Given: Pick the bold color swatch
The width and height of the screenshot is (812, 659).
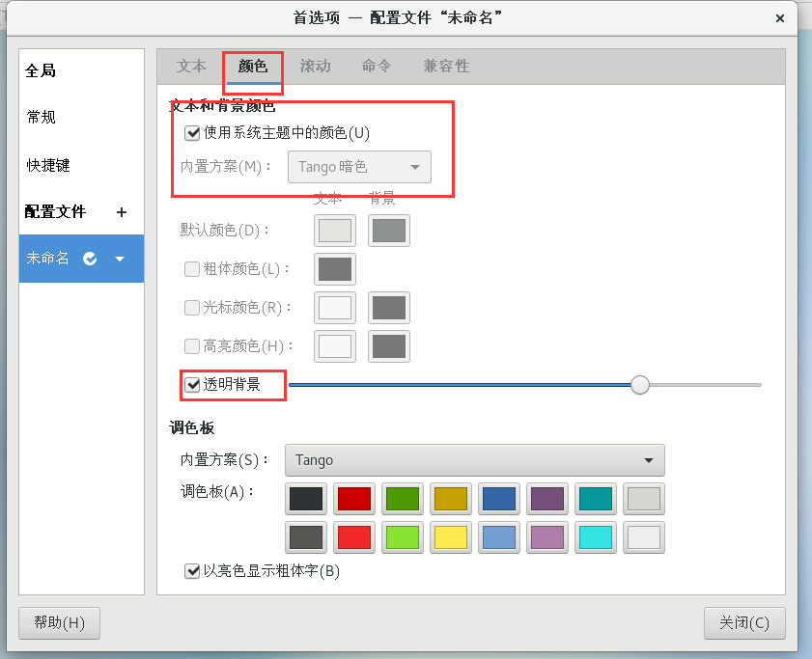Looking at the screenshot, I should coord(335,269).
